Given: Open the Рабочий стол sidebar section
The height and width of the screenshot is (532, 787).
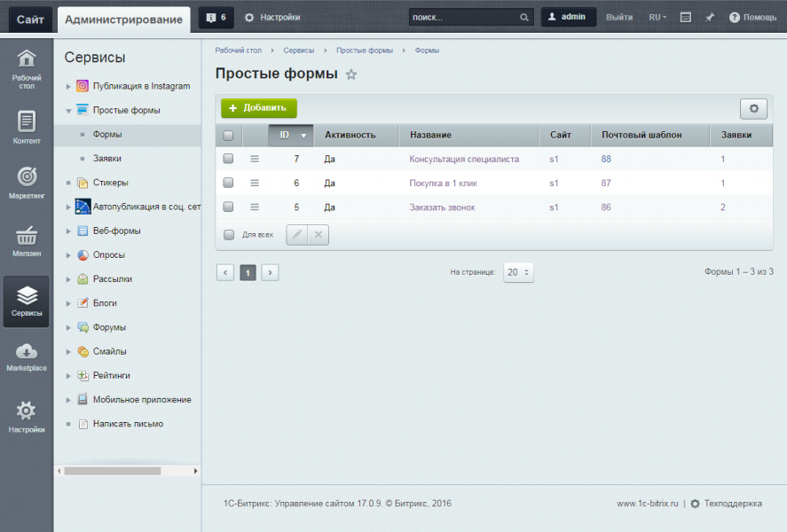Looking at the screenshot, I should 27,69.
